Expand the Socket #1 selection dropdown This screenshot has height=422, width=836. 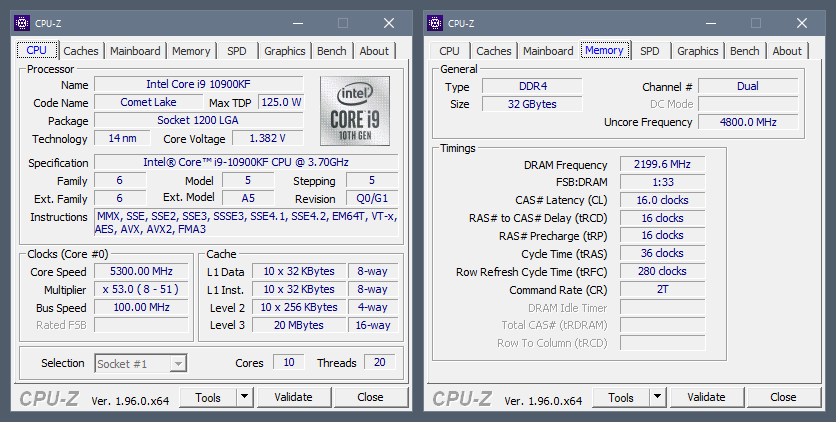pyautogui.click(x=179, y=364)
